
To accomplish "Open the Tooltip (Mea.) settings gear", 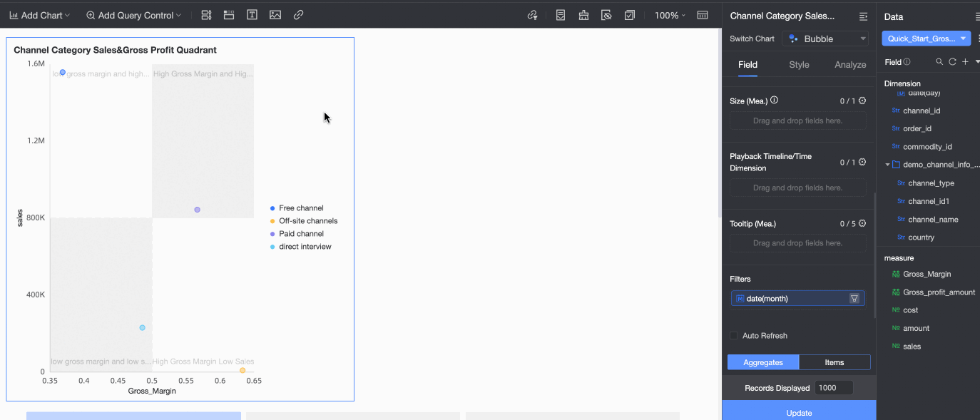I will [x=862, y=223].
